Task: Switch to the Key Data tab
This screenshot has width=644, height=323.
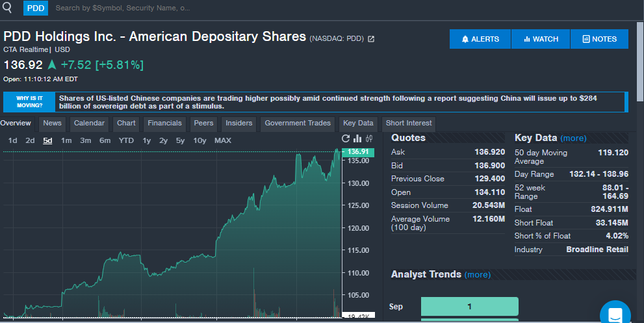Action: 358,123
